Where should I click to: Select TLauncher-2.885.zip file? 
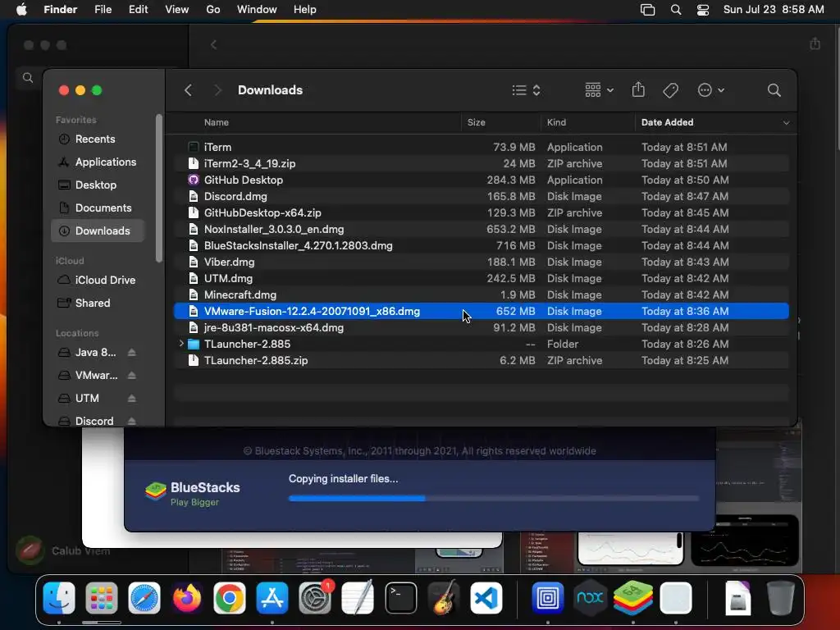pos(481,361)
